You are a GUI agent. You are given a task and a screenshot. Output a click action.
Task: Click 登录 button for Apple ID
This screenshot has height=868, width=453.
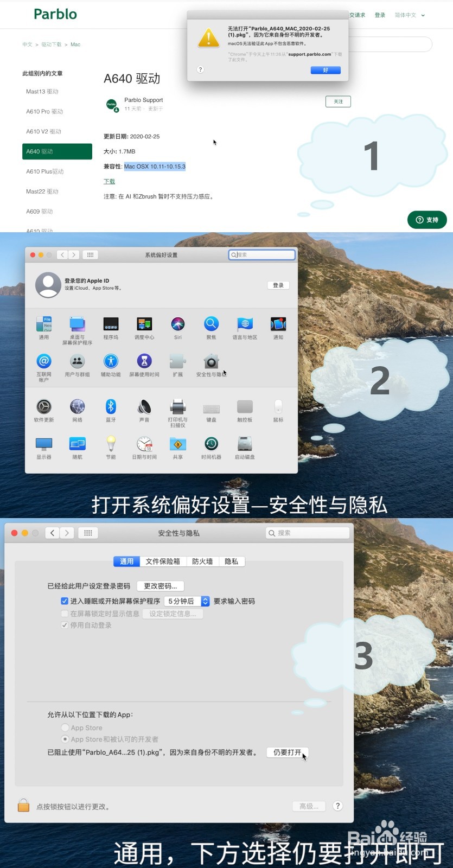coord(278,285)
